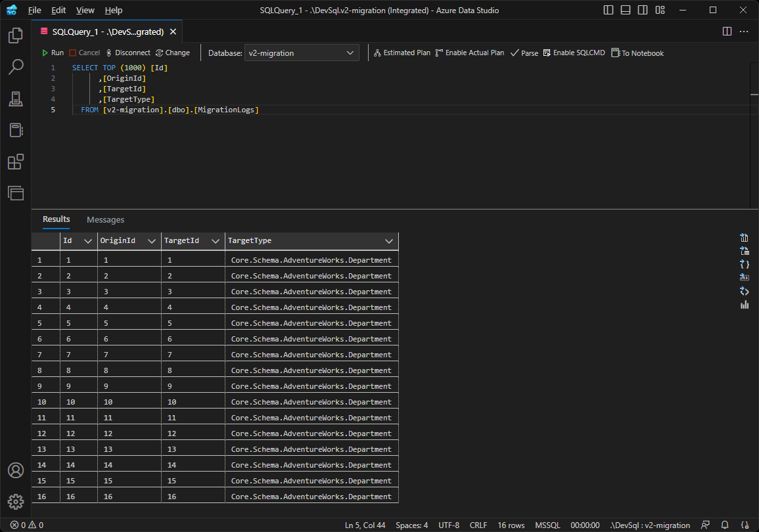Open the editor More Actions ellipsis

pos(744,32)
